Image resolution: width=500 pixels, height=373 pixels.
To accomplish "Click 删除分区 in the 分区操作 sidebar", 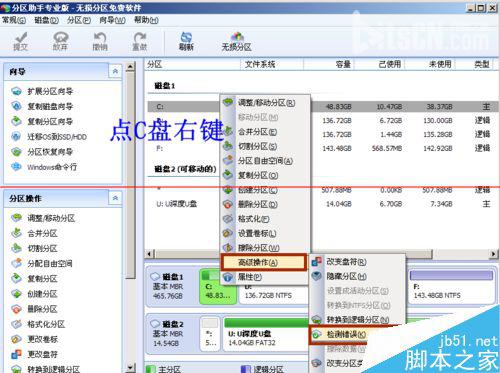I will 42,309.
